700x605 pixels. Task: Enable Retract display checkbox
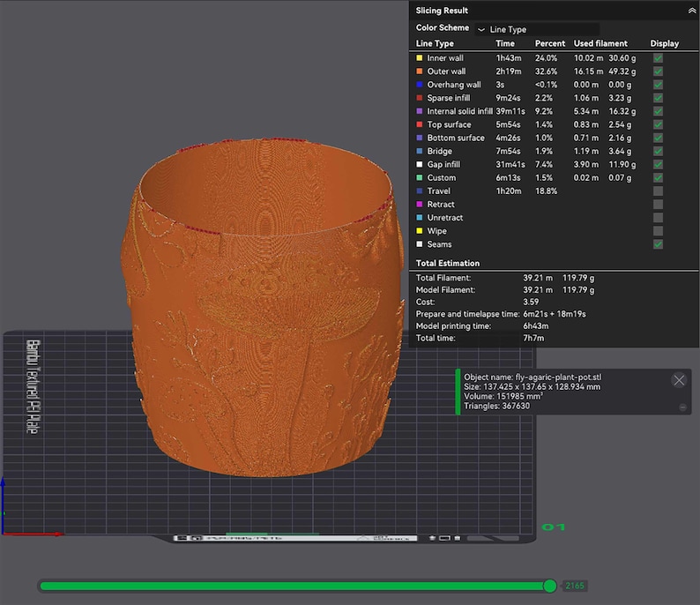[x=658, y=205]
